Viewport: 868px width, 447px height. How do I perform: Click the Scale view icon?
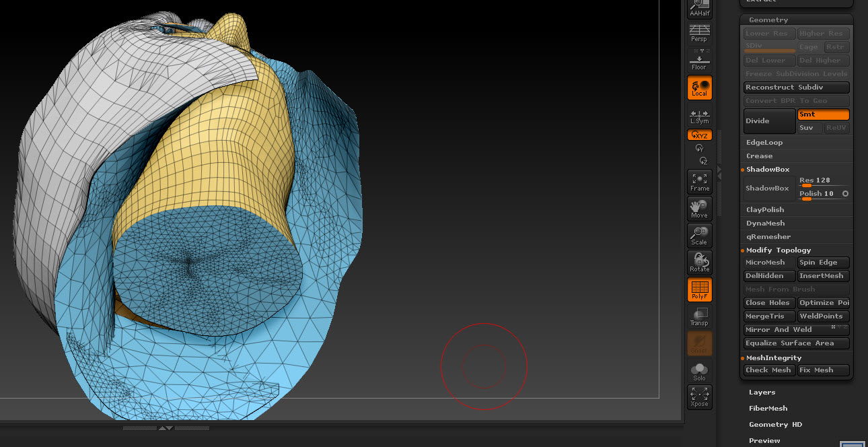click(x=700, y=236)
